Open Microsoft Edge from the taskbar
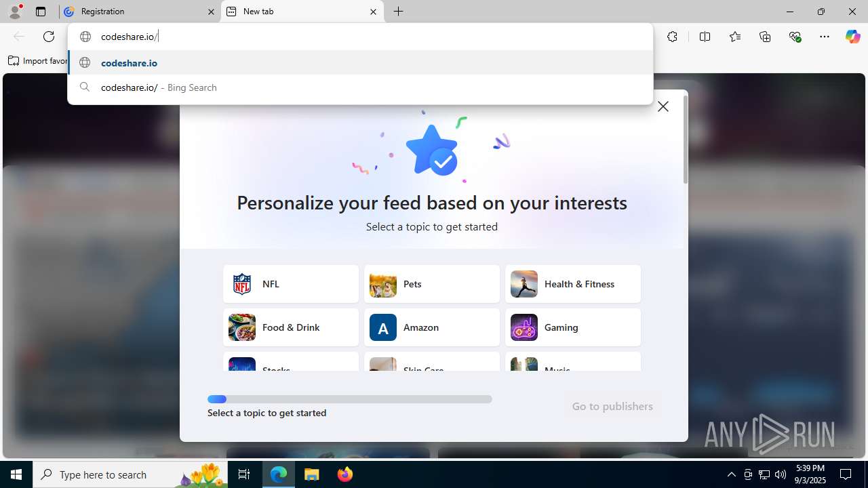The width and height of the screenshot is (868, 488). click(x=279, y=474)
